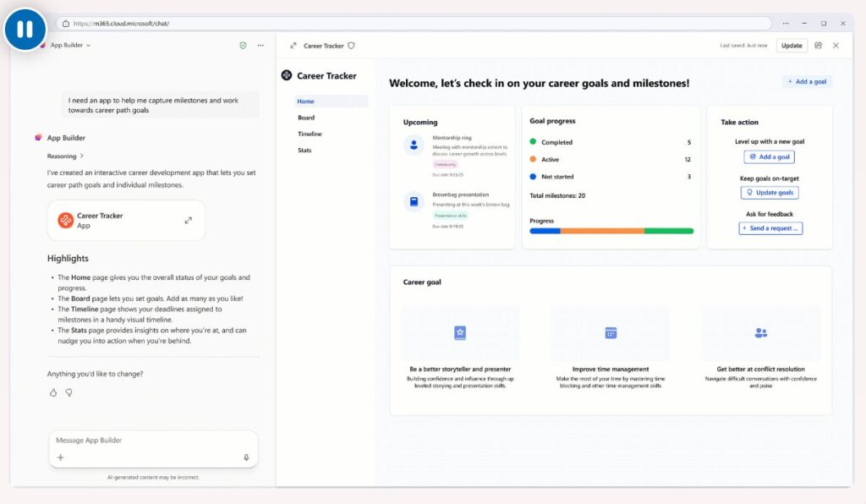
Task: Click the share icon beside Update
Action: [x=818, y=46]
